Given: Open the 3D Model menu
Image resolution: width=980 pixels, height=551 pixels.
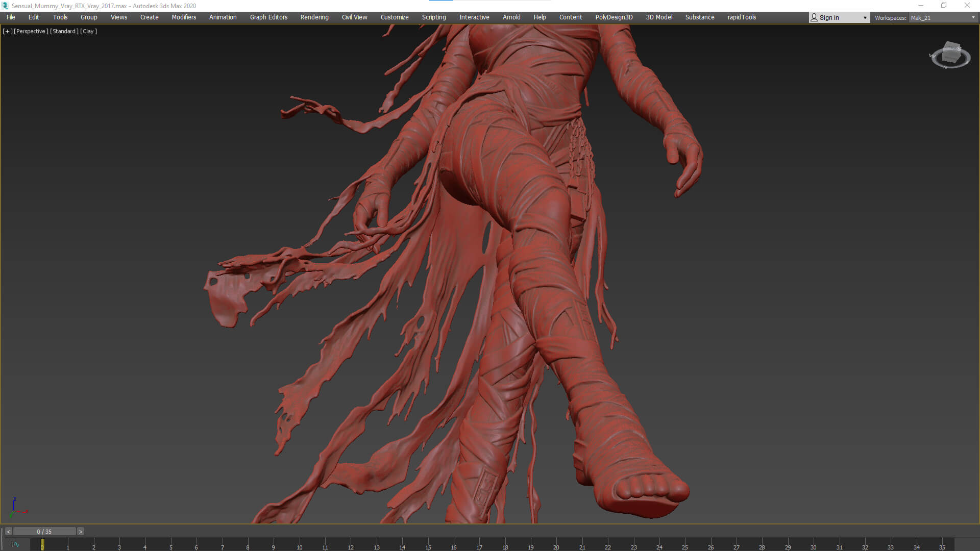Looking at the screenshot, I should 659,17.
